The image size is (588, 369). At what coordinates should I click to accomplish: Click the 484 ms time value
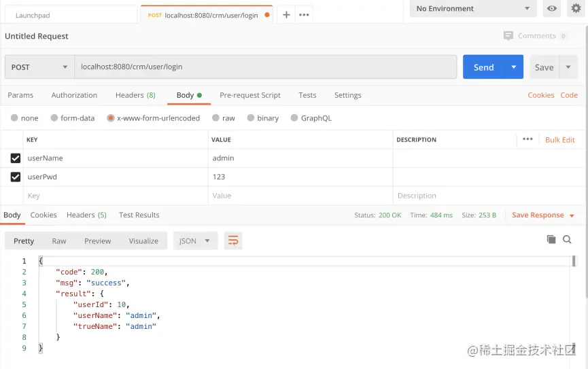coord(441,215)
